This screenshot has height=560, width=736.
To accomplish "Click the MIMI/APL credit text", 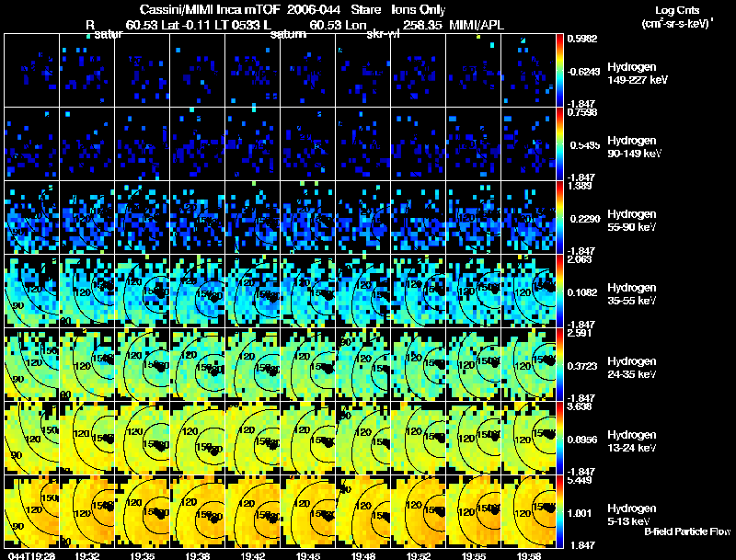I will tap(477, 25).
